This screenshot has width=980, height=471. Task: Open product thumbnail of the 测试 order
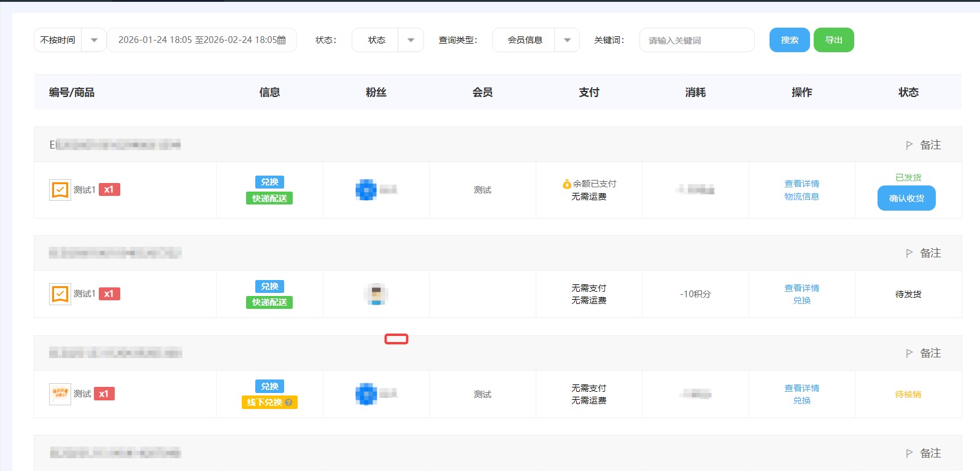point(60,394)
